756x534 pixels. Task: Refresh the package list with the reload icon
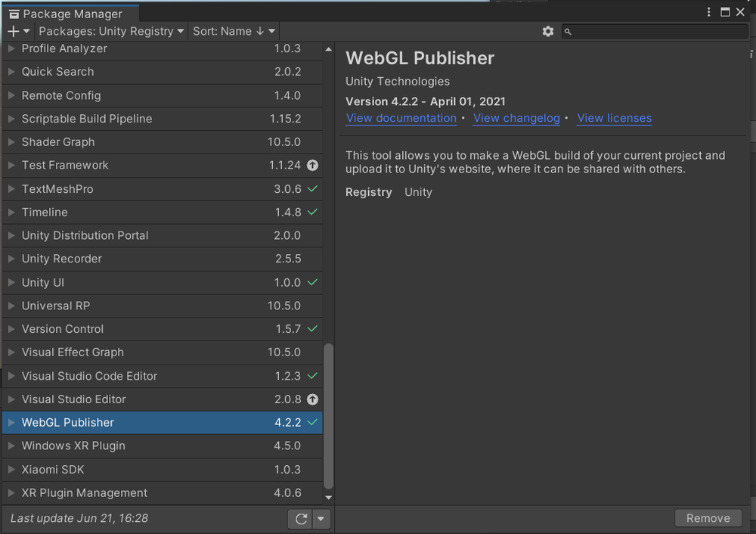[x=299, y=519]
